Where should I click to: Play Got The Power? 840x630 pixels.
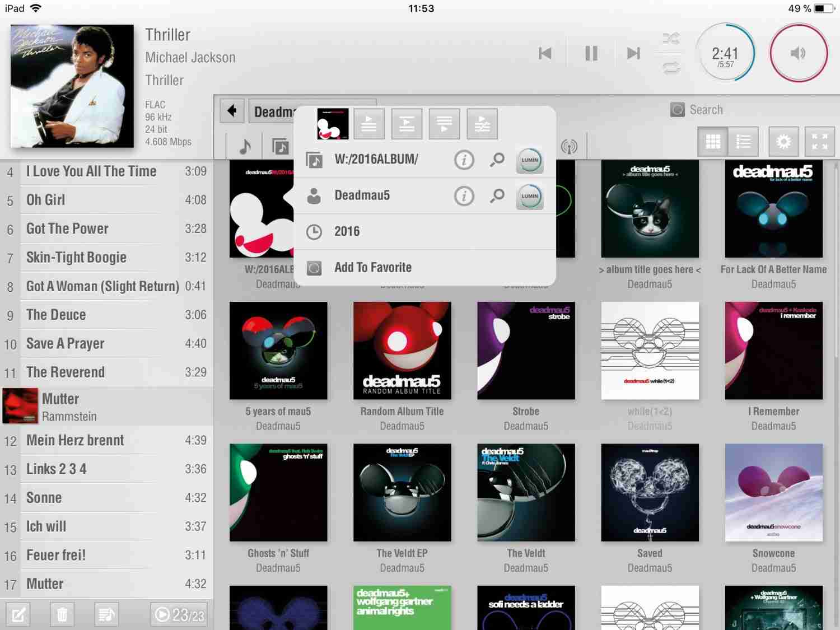click(106, 228)
